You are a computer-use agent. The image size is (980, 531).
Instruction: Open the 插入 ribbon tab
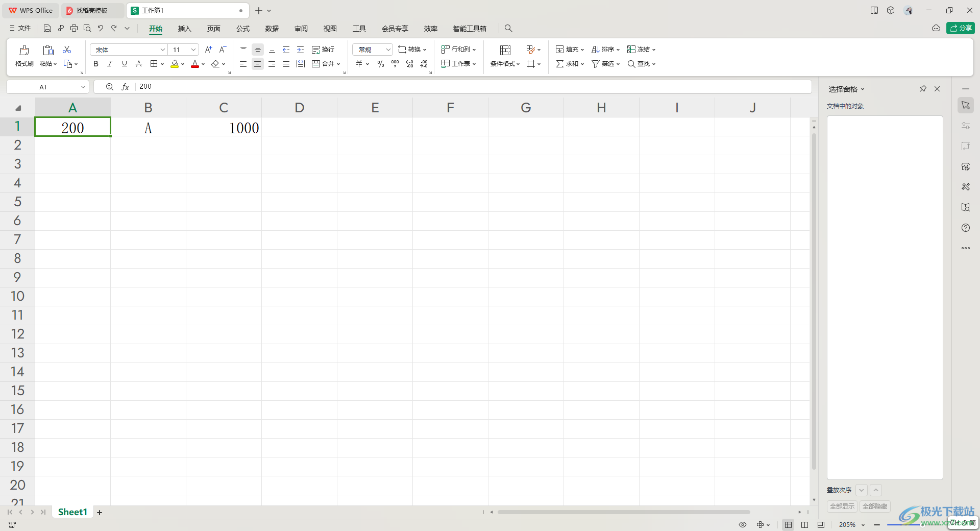(x=184, y=29)
